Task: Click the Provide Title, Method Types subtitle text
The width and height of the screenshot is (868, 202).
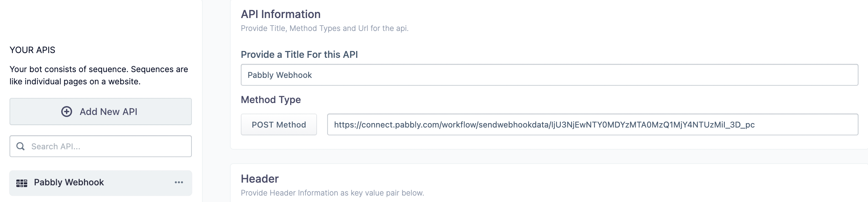Action: click(x=324, y=28)
